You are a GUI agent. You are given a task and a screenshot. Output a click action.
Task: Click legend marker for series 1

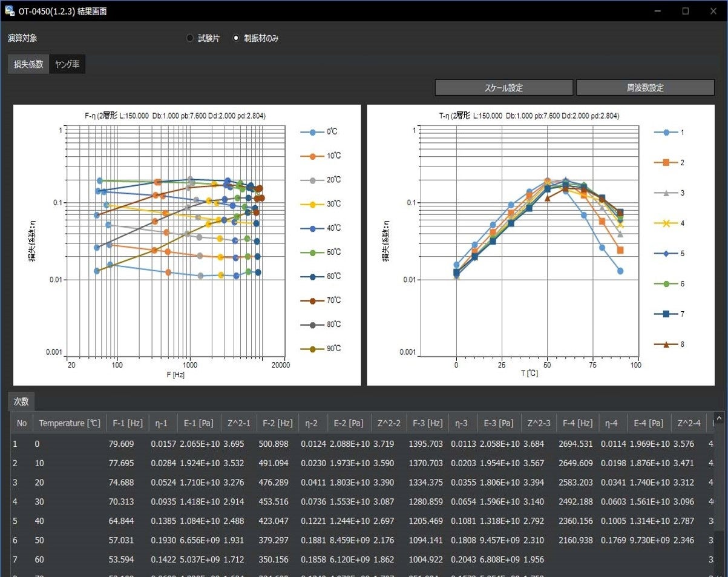[666, 132]
